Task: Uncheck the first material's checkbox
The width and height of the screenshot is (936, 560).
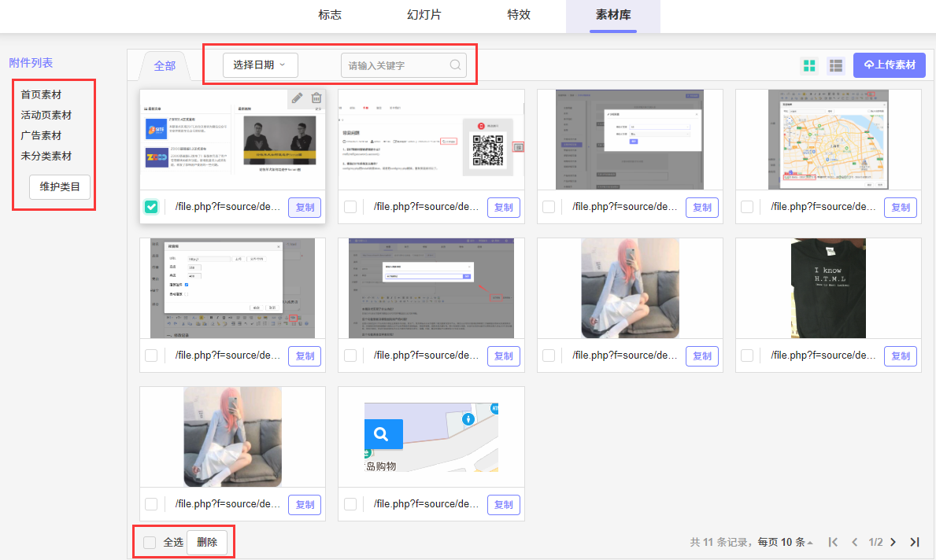Action: coord(151,207)
